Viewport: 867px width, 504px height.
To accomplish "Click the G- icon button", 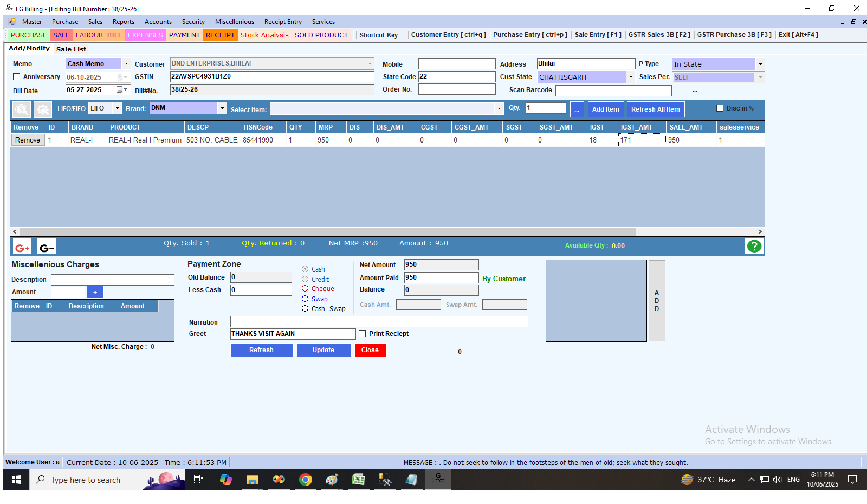I will coord(47,247).
